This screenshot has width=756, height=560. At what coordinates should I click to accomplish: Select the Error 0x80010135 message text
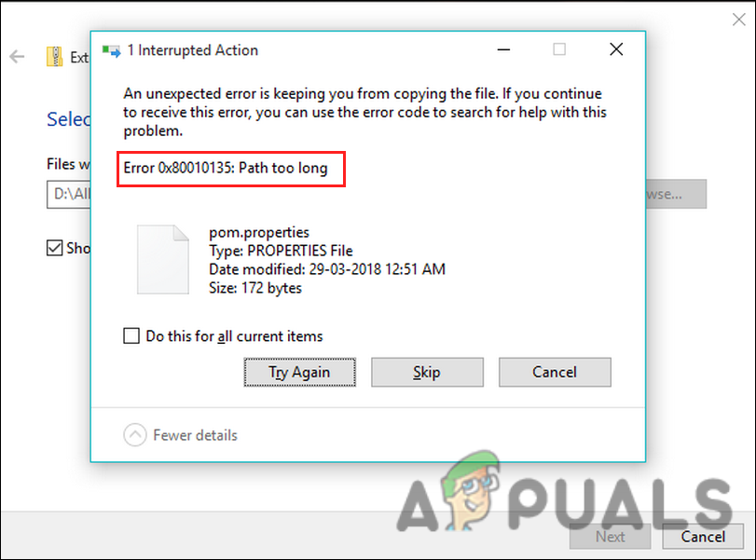click(x=226, y=169)
